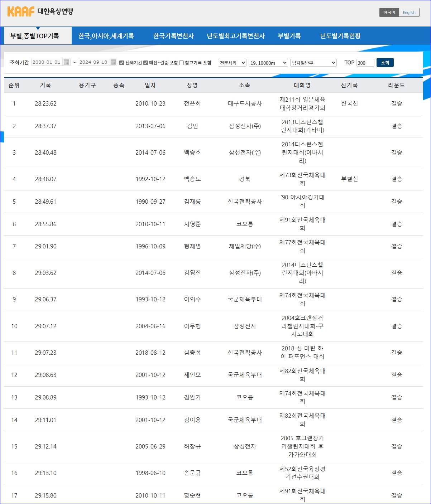Click the 신기록 column header

[x=349, y=85]
